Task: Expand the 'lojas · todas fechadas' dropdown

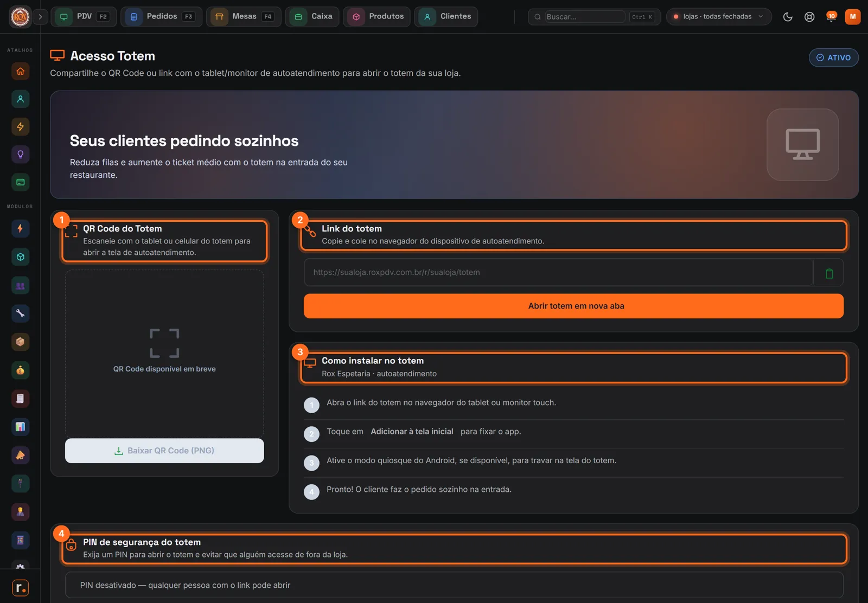Action: (718, 17)
